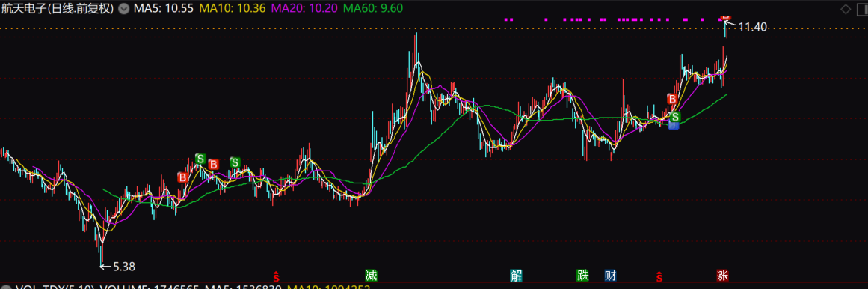Open the blue 财 financial report marker
This screenshot has width=868, height=289.
(x=611, y=275)
